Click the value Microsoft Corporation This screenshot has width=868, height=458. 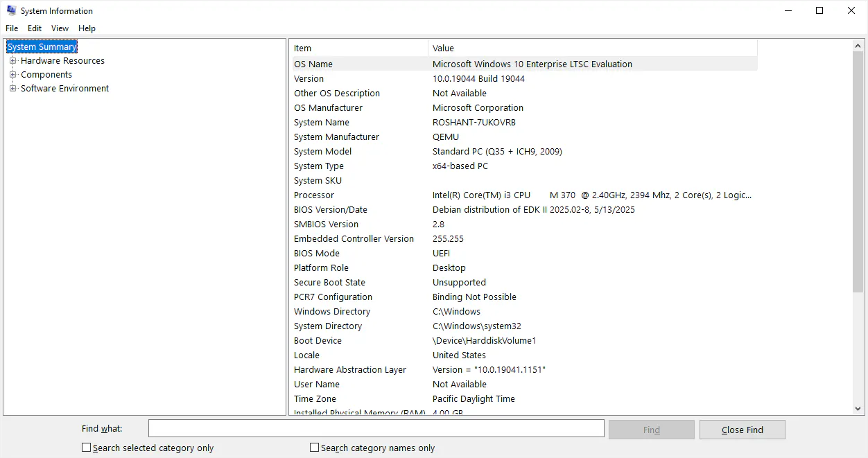click(478, 107)
